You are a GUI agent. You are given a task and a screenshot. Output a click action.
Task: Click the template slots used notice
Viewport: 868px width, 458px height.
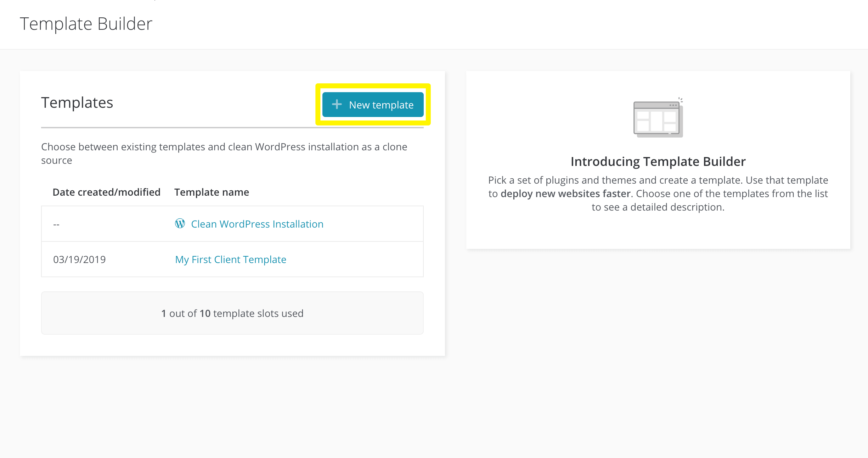pos(232,313)
